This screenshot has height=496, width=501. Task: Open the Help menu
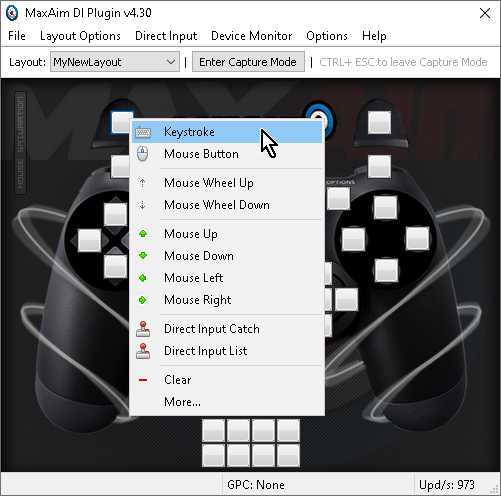pyautogui.click(x=374, y=36)
